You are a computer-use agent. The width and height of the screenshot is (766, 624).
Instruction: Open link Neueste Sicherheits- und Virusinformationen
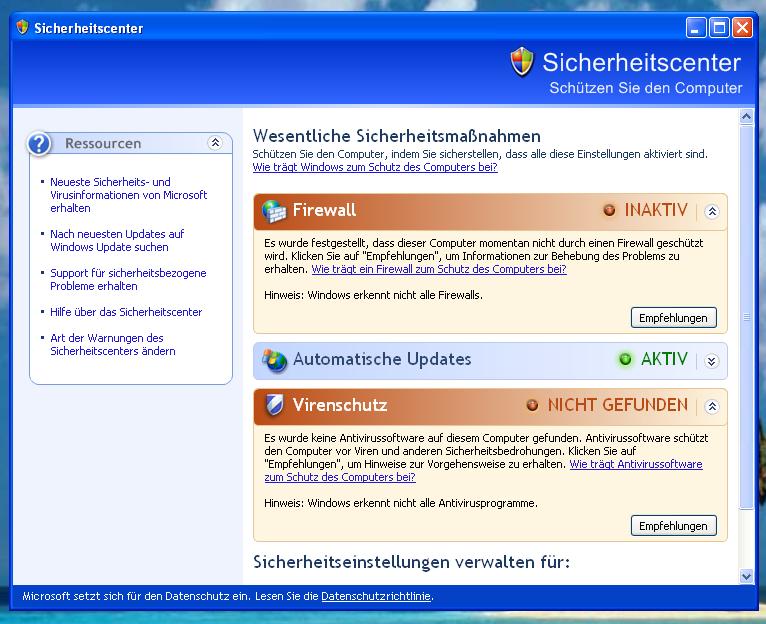pyautogui.click(x=128, y=195)
